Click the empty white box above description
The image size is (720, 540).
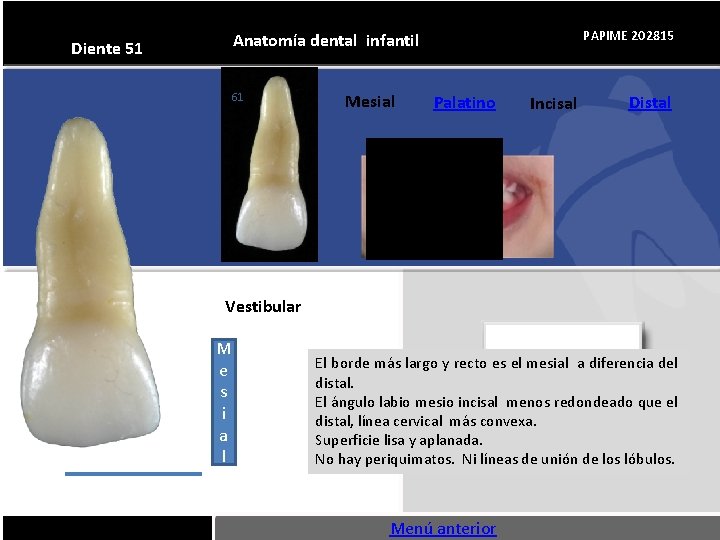tap(563, 337)
